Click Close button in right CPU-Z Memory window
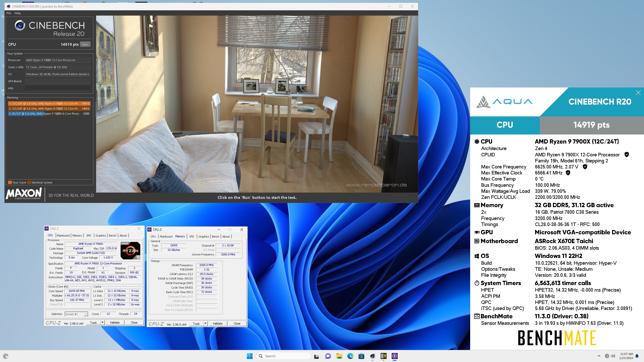 (237, 324)
